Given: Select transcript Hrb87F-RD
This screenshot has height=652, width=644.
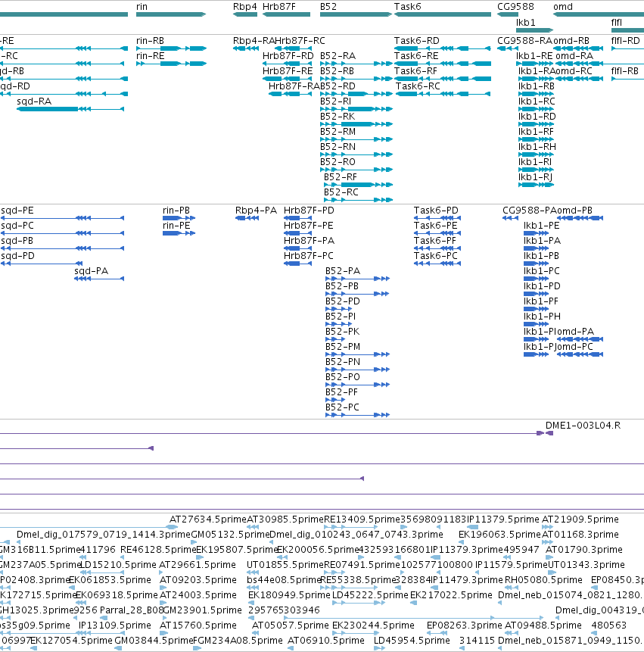Looking at the screenshot, I should (x=287, y=64).
